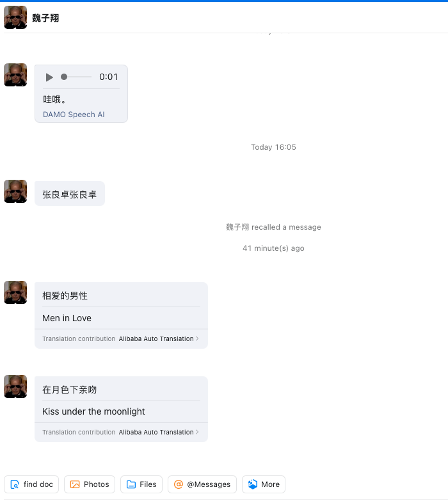Screen dimensions: 448x501
Task: Click the avatar beside the 相爱的男性 message
Action: pos(15,292)
